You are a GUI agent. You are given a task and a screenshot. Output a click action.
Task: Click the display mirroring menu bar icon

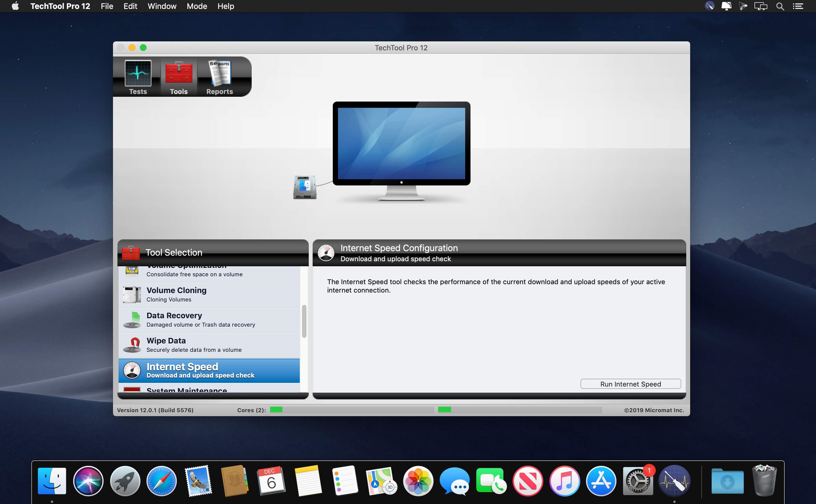coord(761,6)
